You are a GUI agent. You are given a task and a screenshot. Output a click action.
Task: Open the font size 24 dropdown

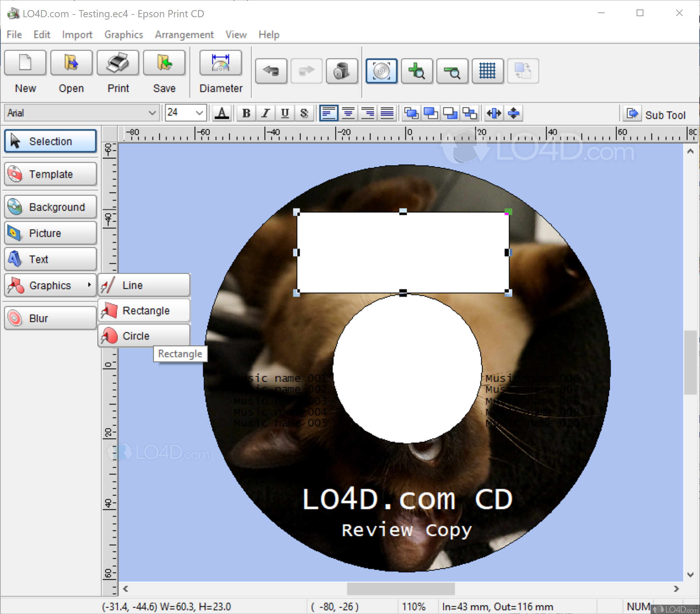pyautogui.click(x=199, y=113)
